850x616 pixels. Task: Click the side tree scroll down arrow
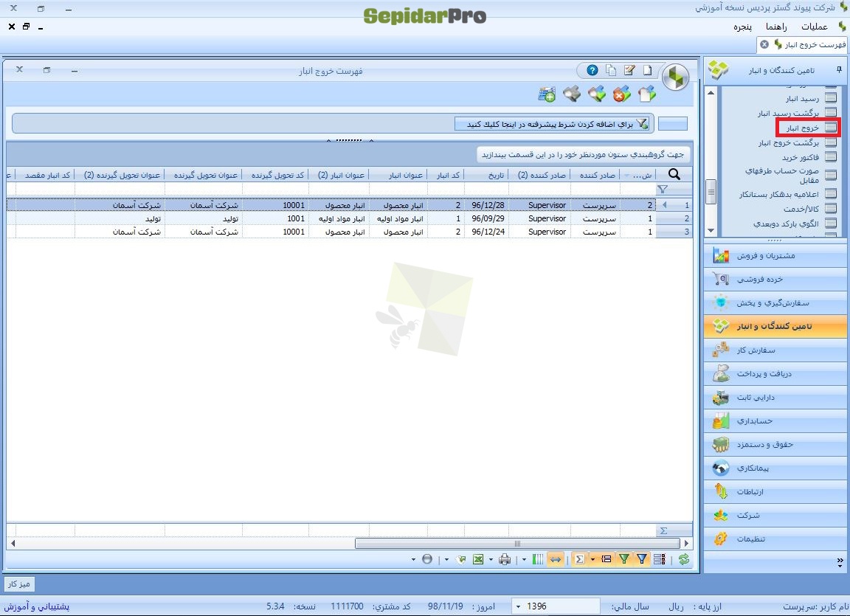tap(711, 230)
